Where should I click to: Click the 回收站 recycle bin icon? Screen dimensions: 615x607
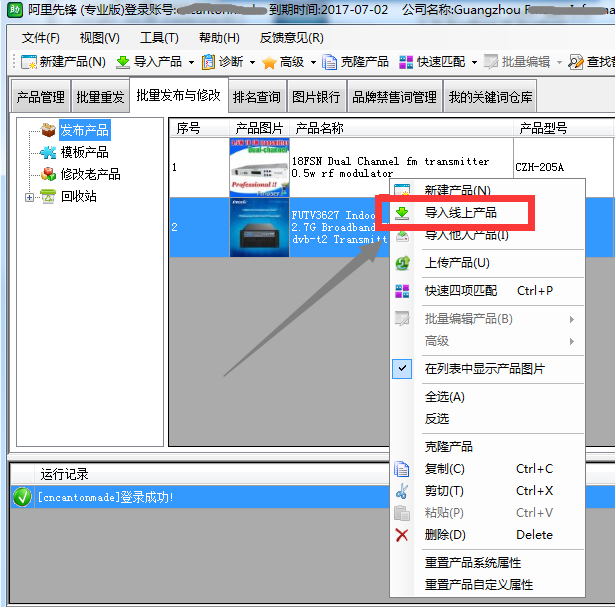tap(48, 196)
